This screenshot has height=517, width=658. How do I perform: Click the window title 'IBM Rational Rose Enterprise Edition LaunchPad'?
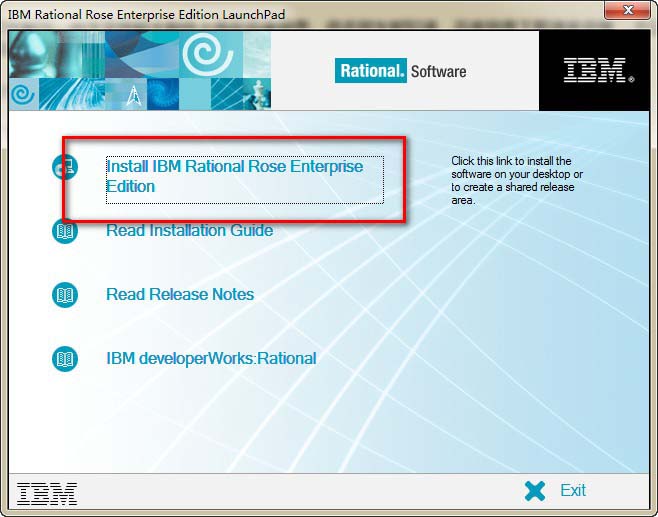(x=146, y=14)
